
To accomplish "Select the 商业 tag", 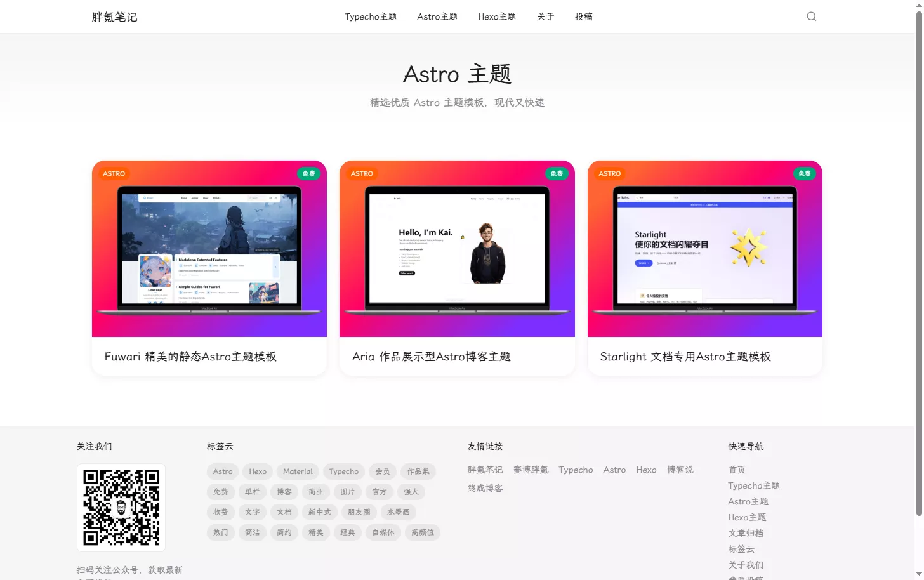I will coord(316,492).
